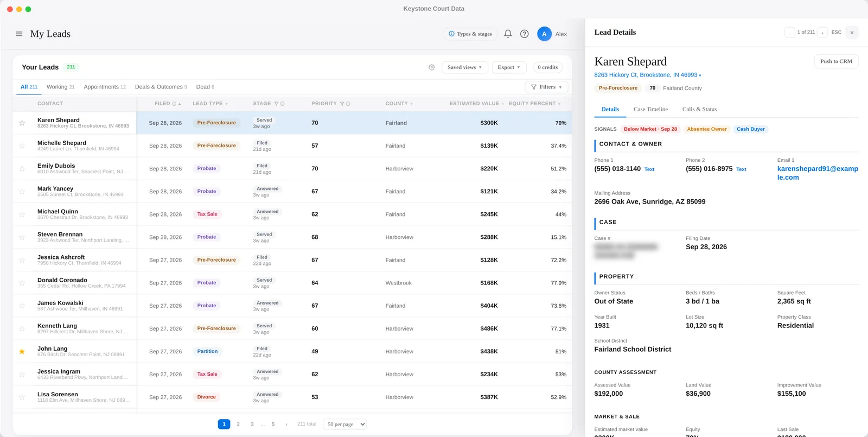Click the ESC button
868x437 pixels.
pos(836,33)
